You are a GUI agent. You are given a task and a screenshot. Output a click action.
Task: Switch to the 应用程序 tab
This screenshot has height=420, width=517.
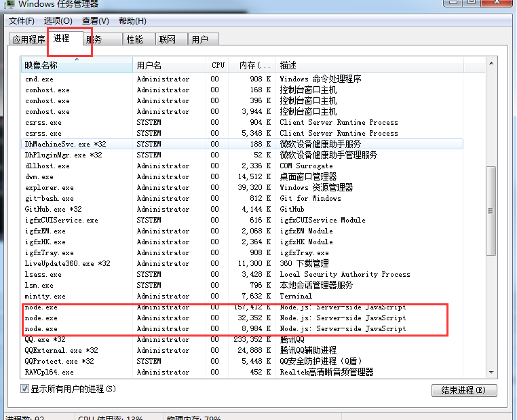coord(28,39)
